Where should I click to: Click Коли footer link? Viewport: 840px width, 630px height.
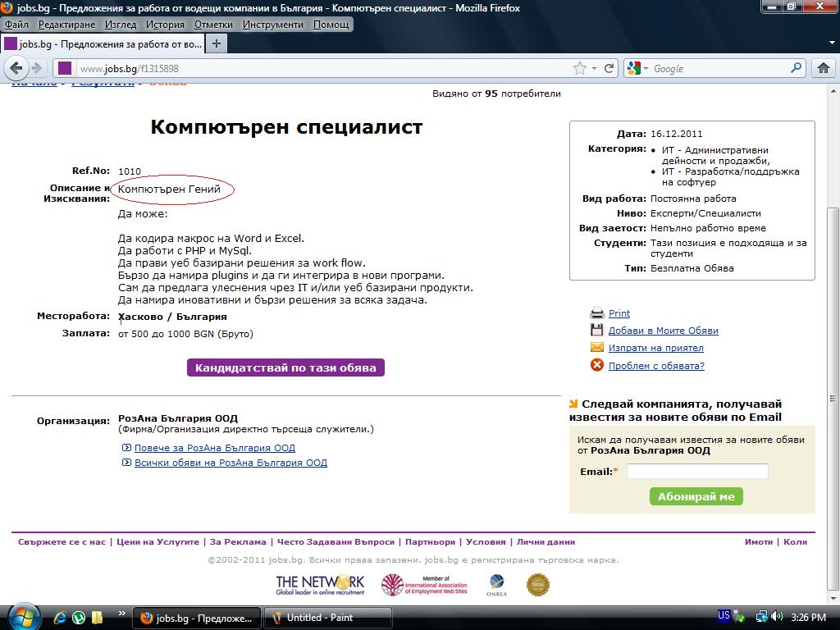tap(795, 541)
